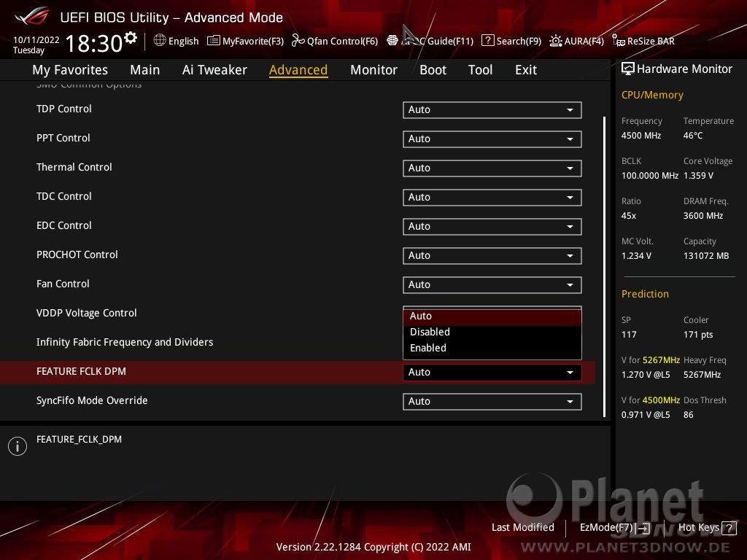Click the settings list scrollbar
The width and height of the screenshot is (747, 560).
(604, 267)
